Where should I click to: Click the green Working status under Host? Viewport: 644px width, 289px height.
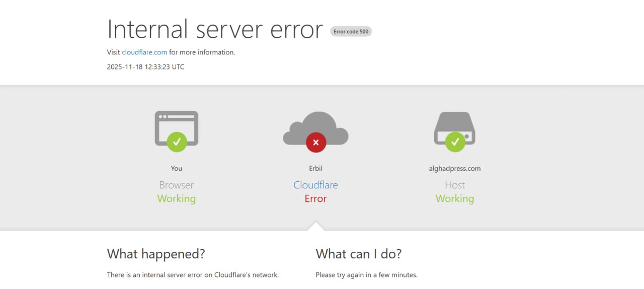click(455, 198)
